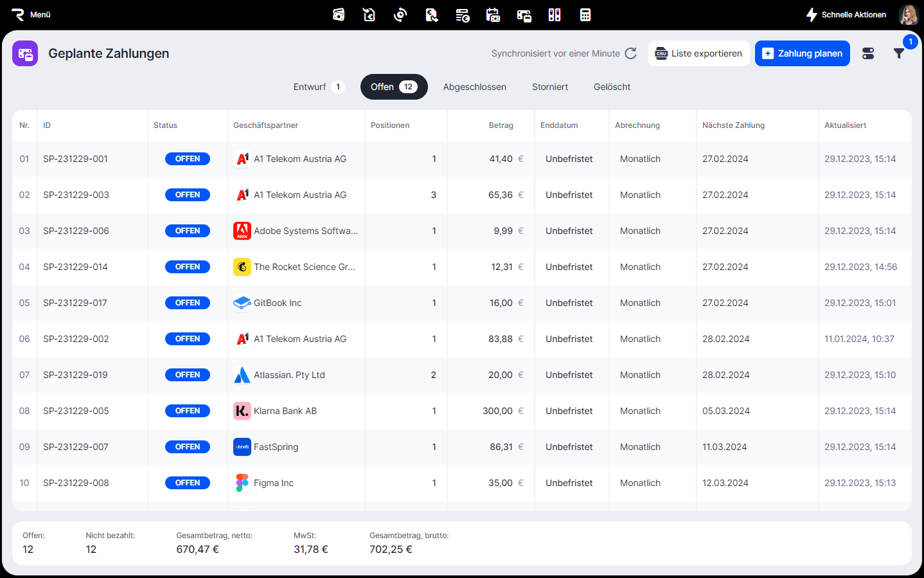Sort by Nächste Zahlung column header
This screenshot has height=578, width=924.
click(x=733, y=125)
